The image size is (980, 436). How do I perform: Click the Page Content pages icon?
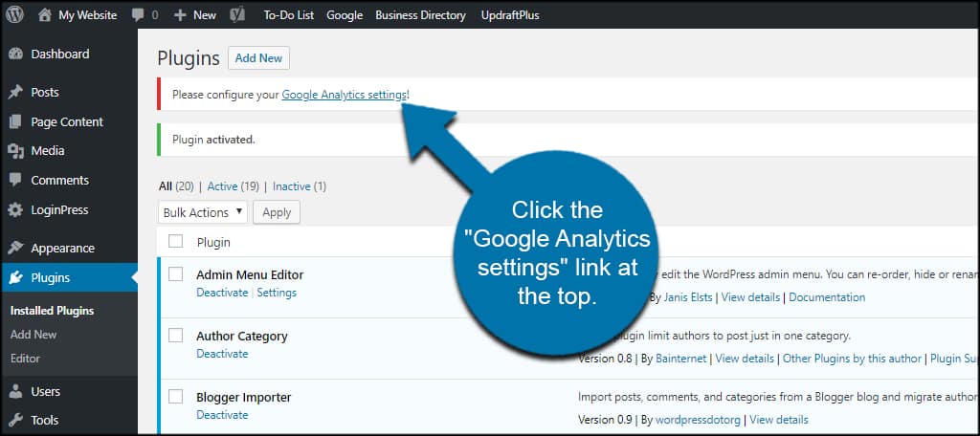(x=15, y=121)
